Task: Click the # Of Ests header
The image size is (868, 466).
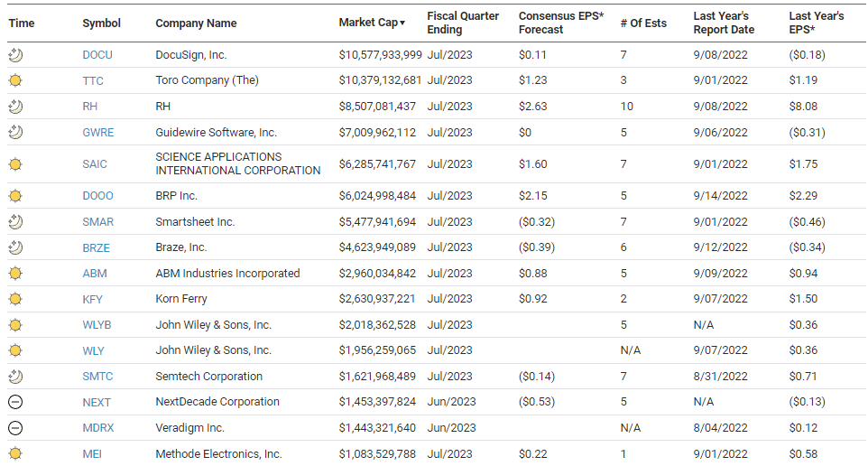Action: coord(643,23)
